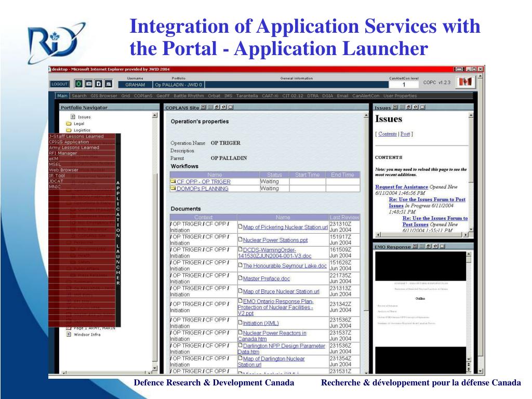This screenshot has height=399, width=532.
Task: Click the fourth toolbar icon after LOGOUT
Action: 109,84
